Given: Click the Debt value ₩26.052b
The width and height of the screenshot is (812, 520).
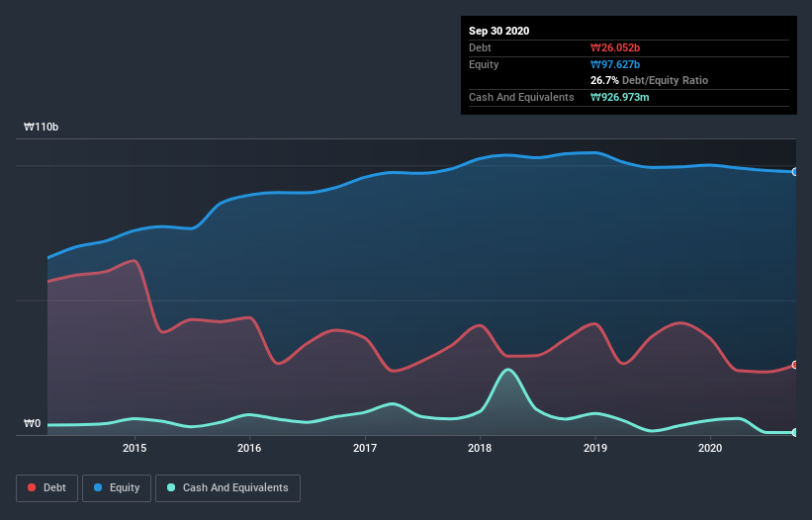Looking at the screenshot, I should coord(615,47).
